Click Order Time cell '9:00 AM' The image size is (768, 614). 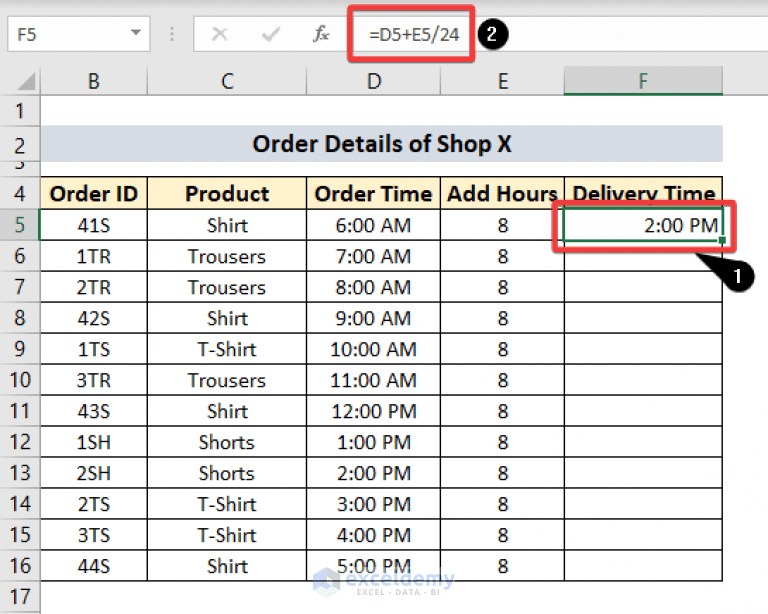[x=373, y=318]
